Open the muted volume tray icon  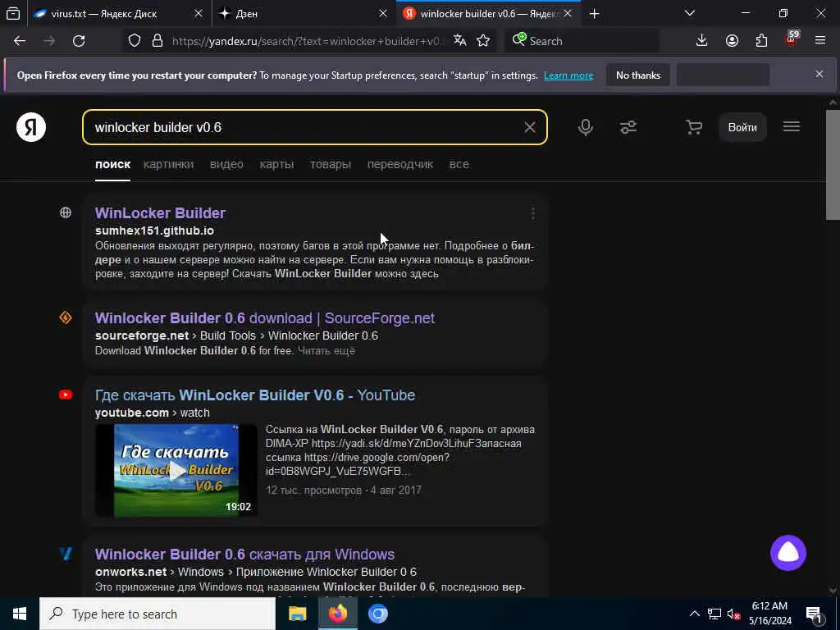pyautogui.click(x=733, y=614)
